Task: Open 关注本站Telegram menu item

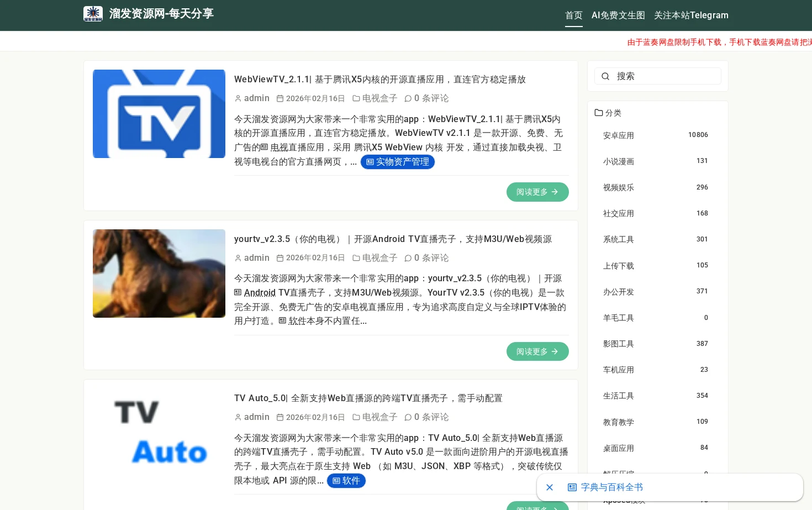Action: pos(691,15)
